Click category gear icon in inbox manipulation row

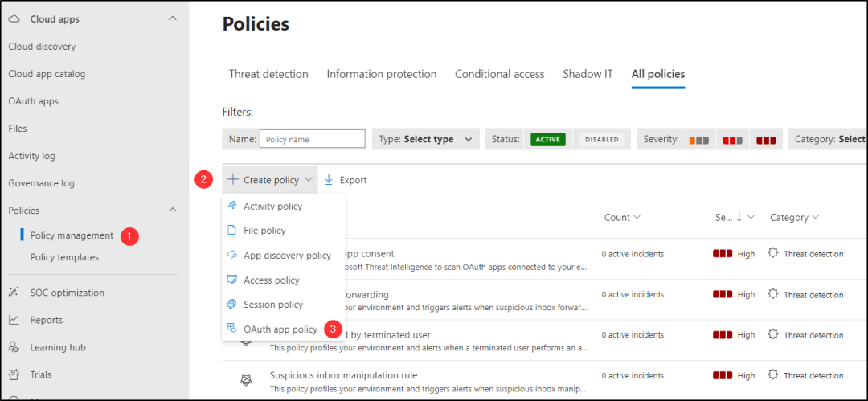point(773,375)
